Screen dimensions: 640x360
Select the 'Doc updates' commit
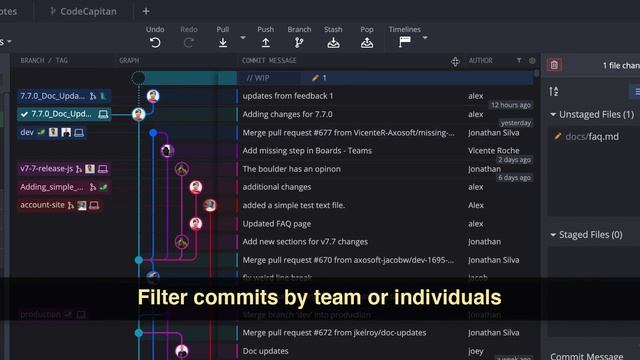[x=265, y=351]
